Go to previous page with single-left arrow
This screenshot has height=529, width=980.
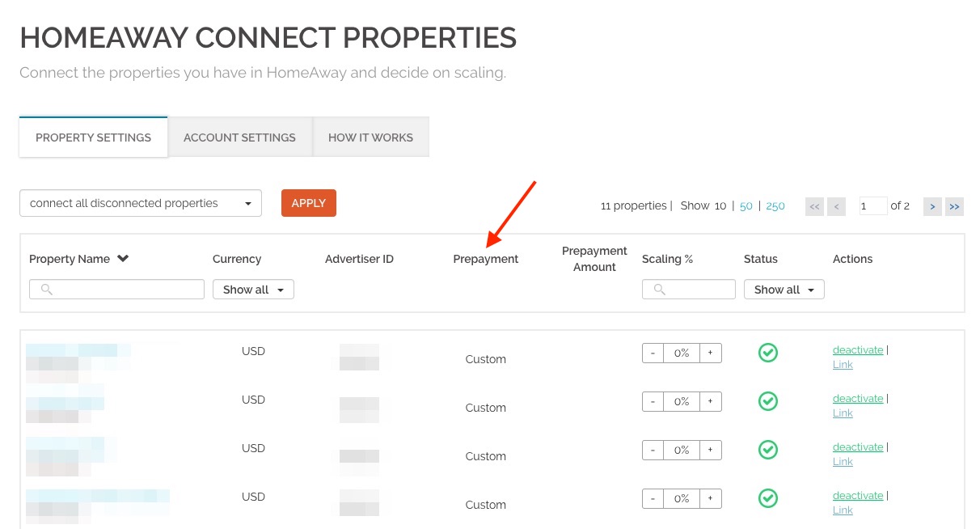[836, 206]
